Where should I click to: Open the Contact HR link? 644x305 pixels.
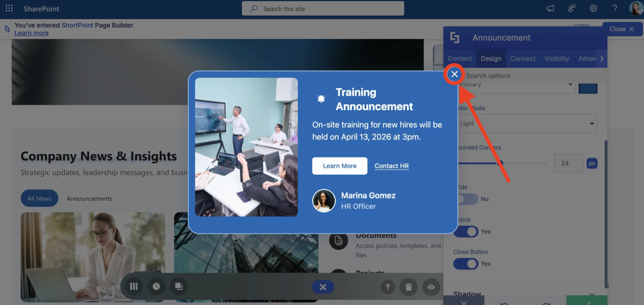tap(392, 166)
